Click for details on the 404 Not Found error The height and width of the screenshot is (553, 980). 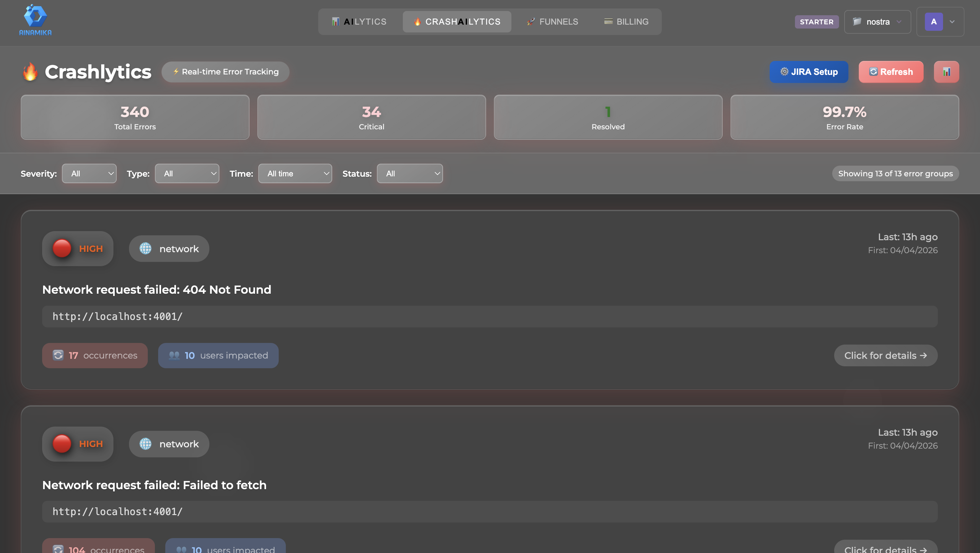tap(885, 355)
